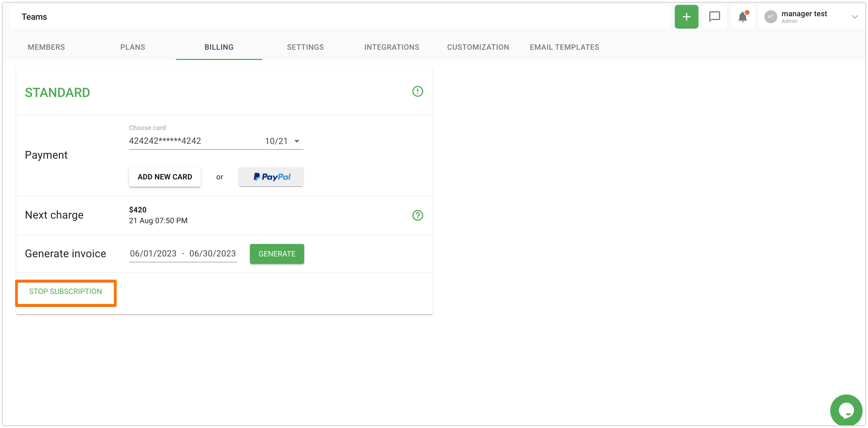Switch to the Members tab

[46, 47]
